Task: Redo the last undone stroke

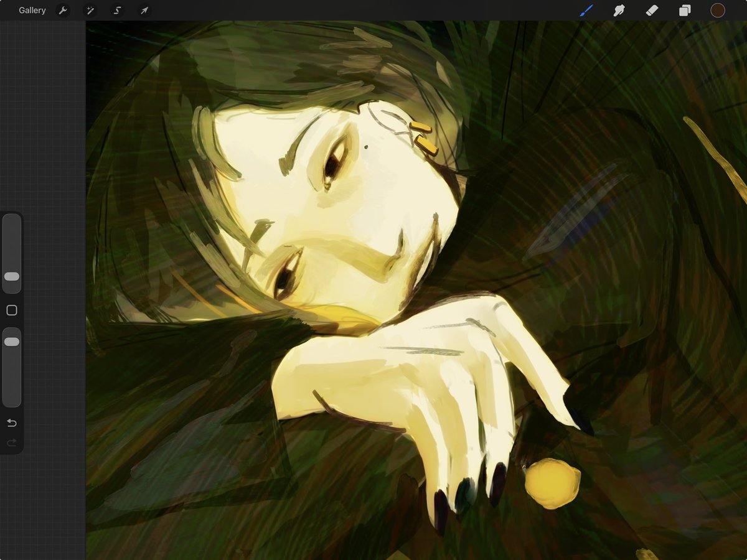Action: [12, 443]
